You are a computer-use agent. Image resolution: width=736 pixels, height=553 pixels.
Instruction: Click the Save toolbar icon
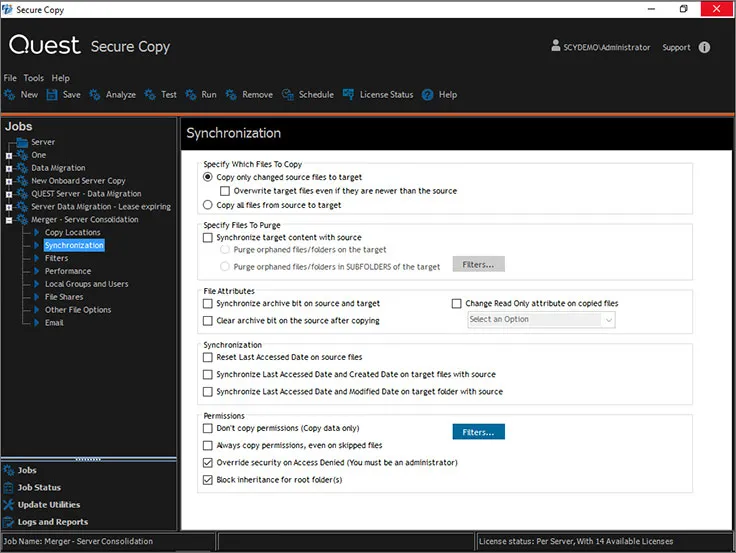(x=51, y=95)
